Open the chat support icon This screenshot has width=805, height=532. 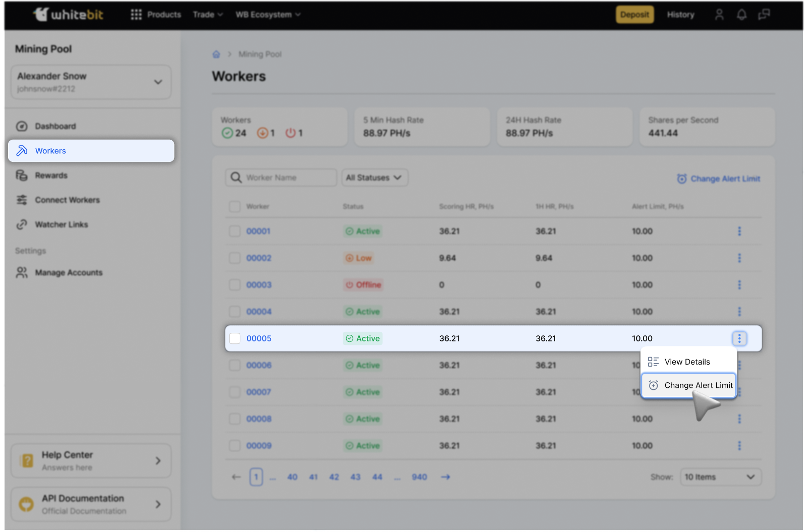764,15
